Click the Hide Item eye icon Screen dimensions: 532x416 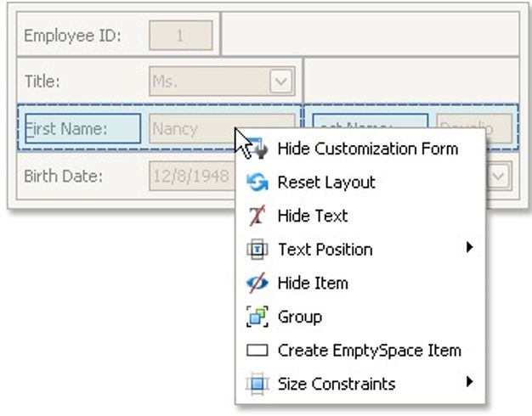click(257, 283)
